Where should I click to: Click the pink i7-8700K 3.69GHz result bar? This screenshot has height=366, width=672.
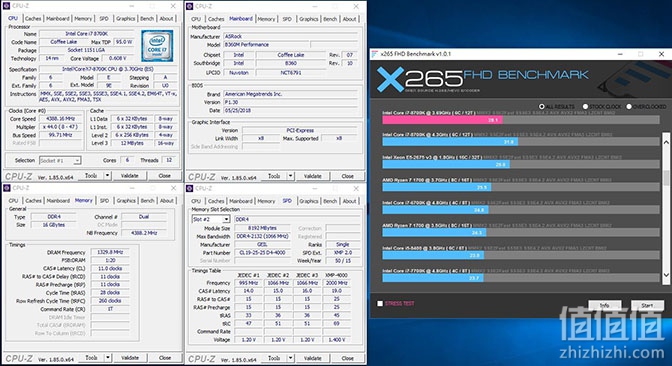pyautogui.click(x=442, y=120)
